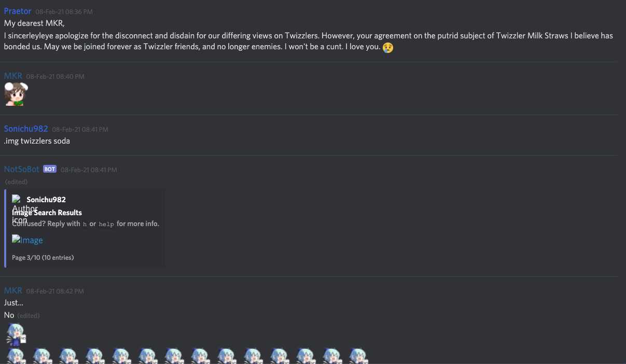Click the single blue-haired emoji below No
The height and width of the screenshot is (364, 626).
pos(16,334)
